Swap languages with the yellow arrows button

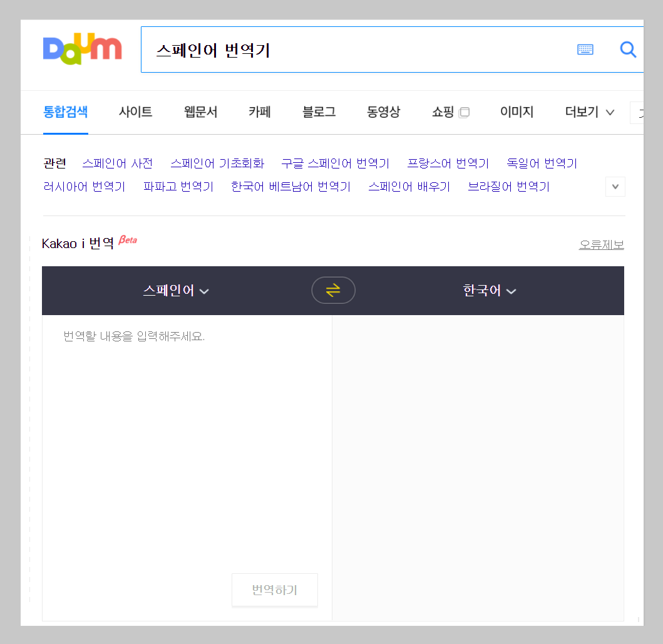pyautogui.click(x=333, y=290)
